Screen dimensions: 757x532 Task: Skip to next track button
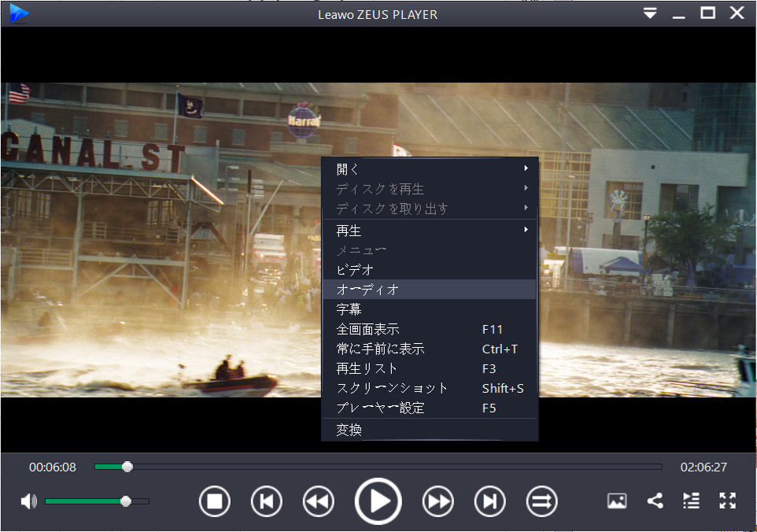coord(489,501)
